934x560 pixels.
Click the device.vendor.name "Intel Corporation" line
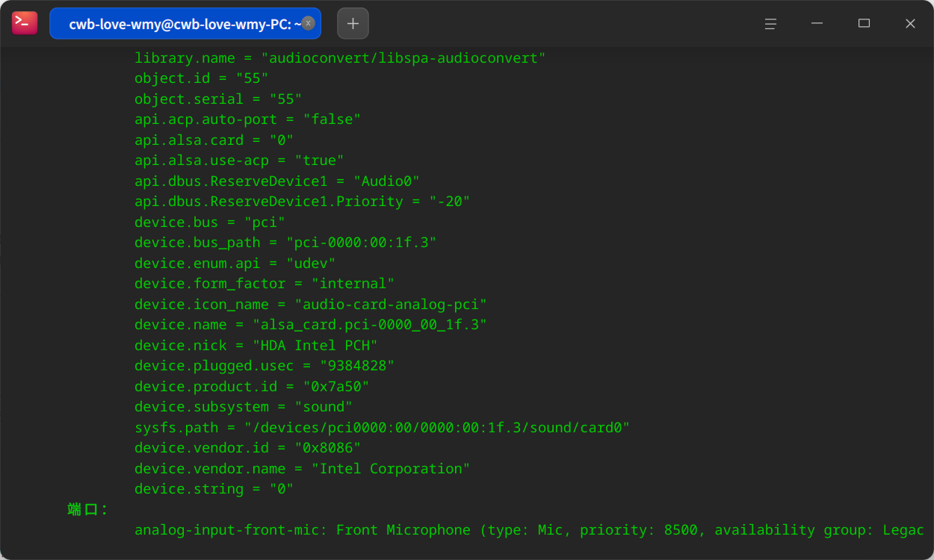[302, 468]
